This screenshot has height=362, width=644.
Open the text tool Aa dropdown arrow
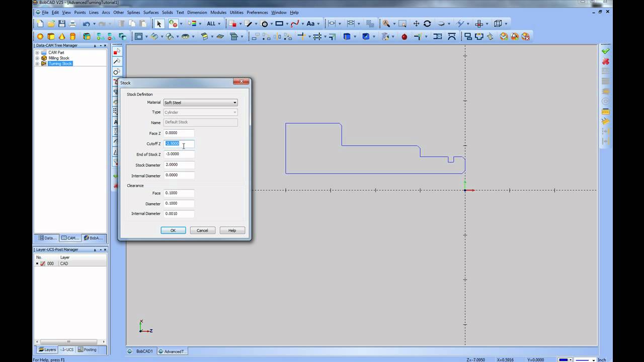pos(319,24)
